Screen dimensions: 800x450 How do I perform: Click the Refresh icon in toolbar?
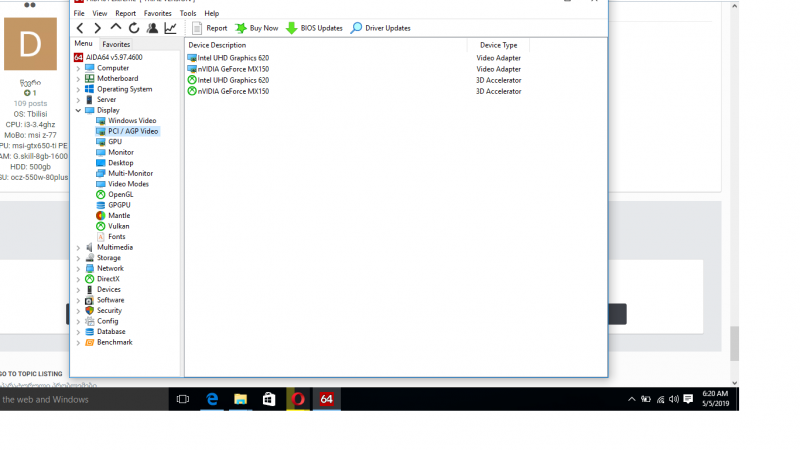[x=134, y=28]
